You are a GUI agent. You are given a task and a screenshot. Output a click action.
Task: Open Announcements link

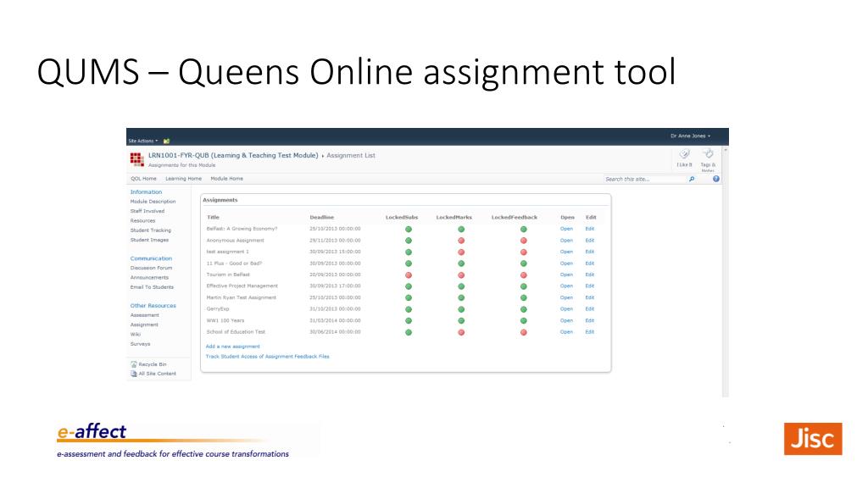149,278
